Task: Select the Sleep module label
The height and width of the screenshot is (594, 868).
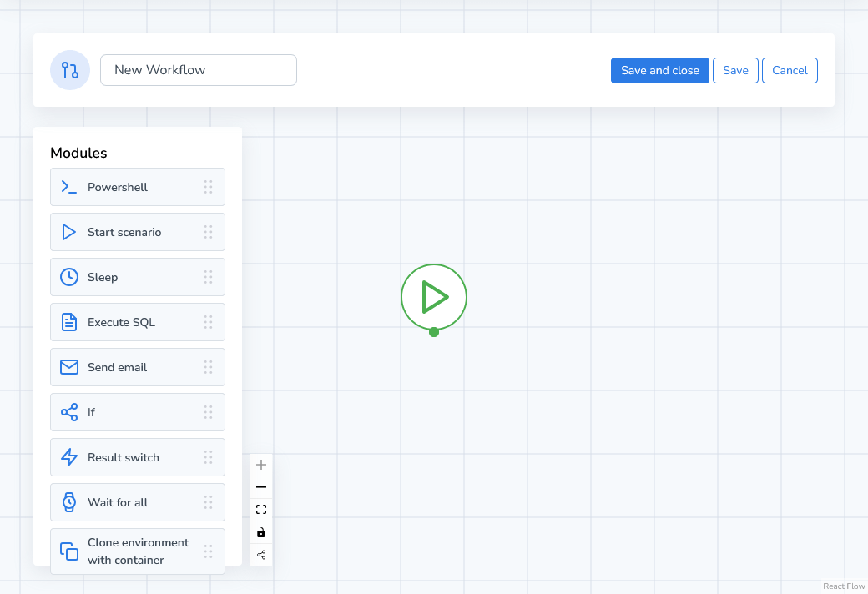Action: pos(103,277)
